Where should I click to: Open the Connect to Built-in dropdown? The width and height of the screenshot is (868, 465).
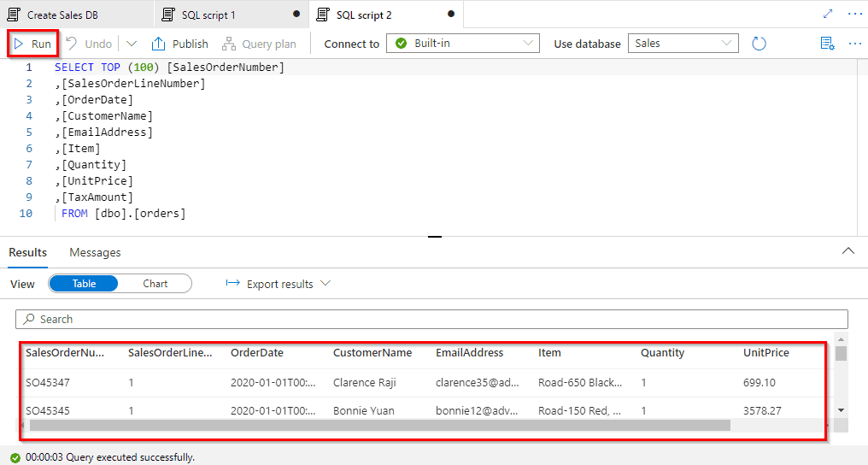point(462,44)
